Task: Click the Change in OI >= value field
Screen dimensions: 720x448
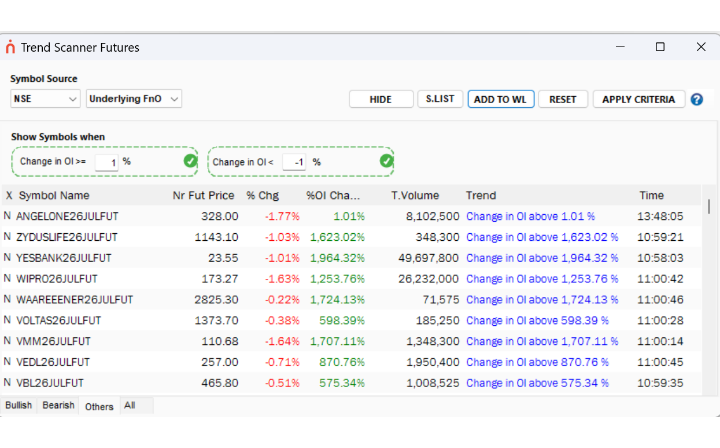Action: point(107,162)
